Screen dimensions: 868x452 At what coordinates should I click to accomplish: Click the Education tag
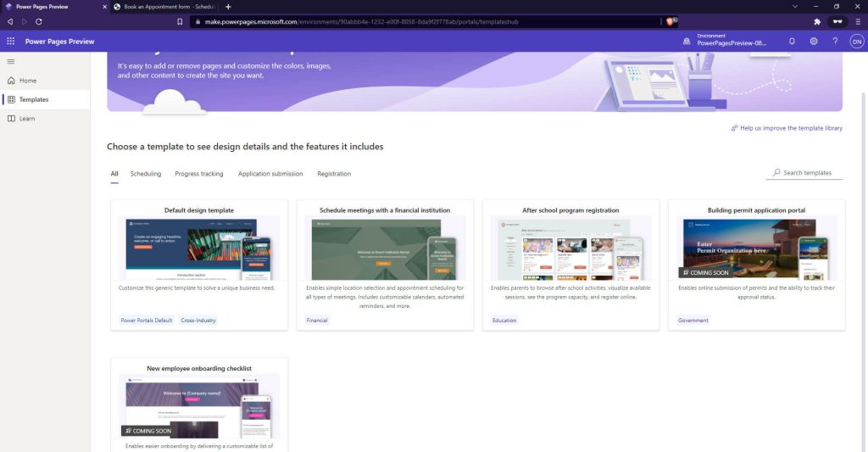pos(504,321)
